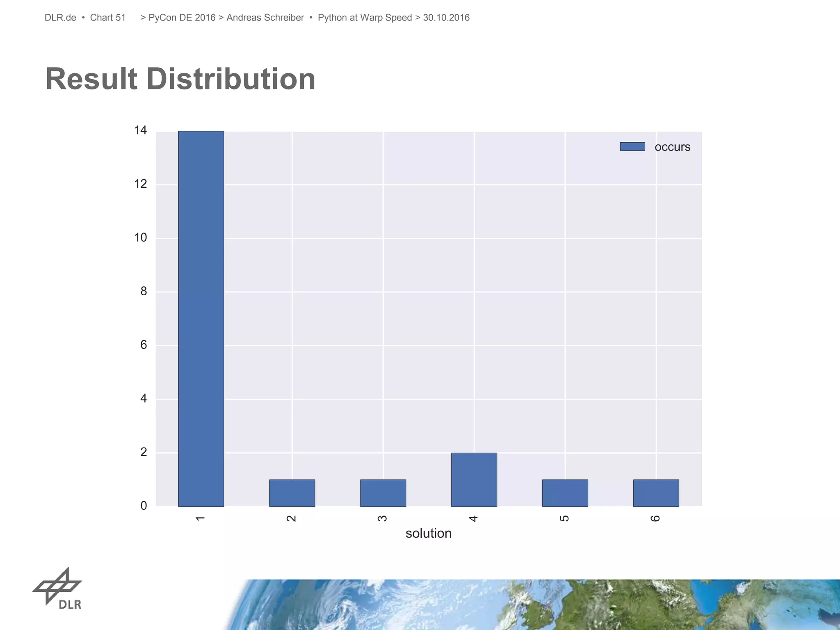Click "Python at Warp Speed" header text

tap(365, 18)
